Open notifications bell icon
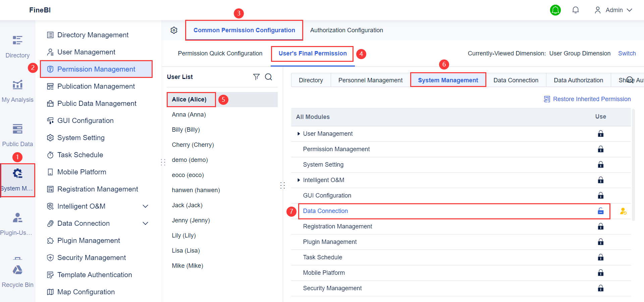The image size is (644, 302). click(576, 10)
